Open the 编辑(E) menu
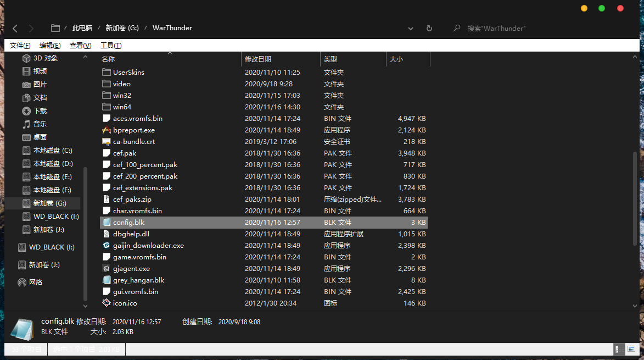This screenshot has height=360, width=644. 50,46
